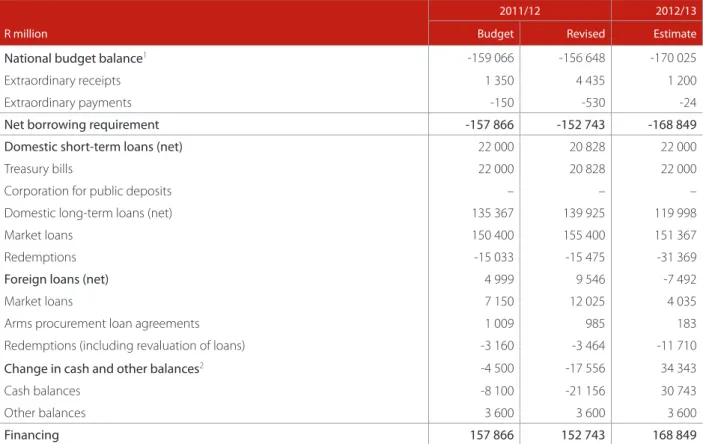Select the 'National budget balance' row label
The image size is (703, 444).
coord(74,58)
